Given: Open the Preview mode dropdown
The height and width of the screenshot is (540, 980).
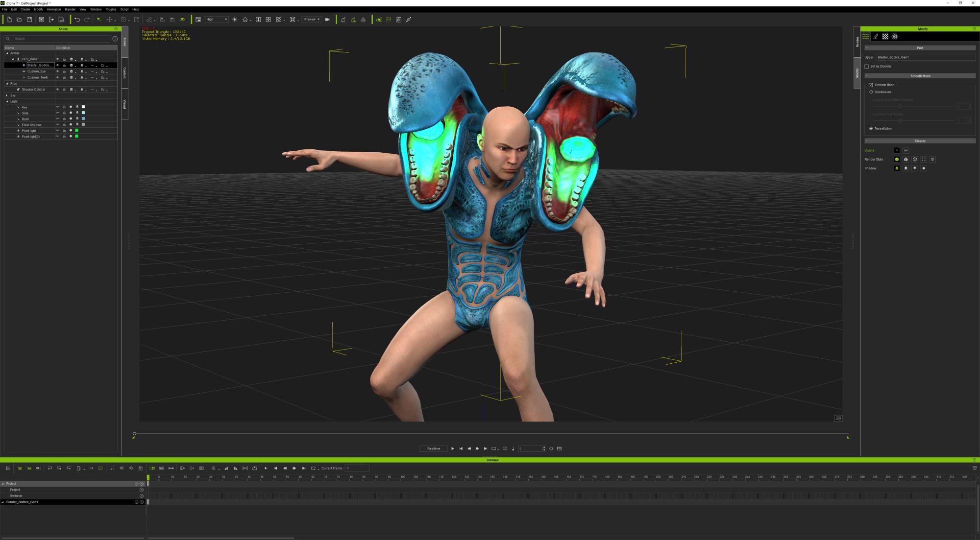Looking at the screenshot, I should (x=312, y=20).
